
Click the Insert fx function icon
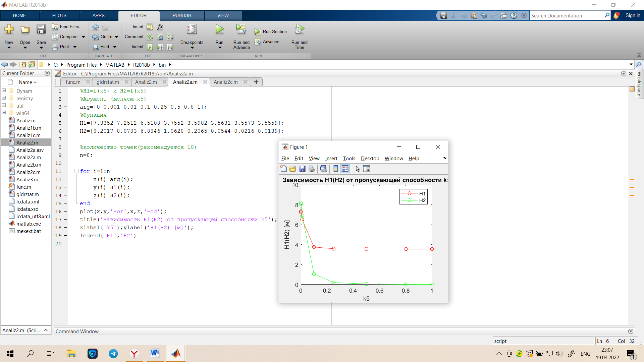(x=160, y=27)
